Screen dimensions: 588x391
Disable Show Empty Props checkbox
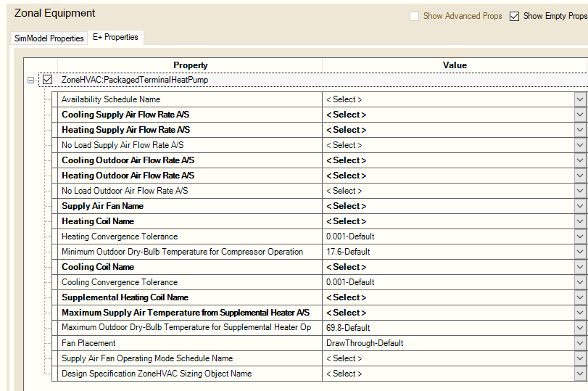click(514, 16)
